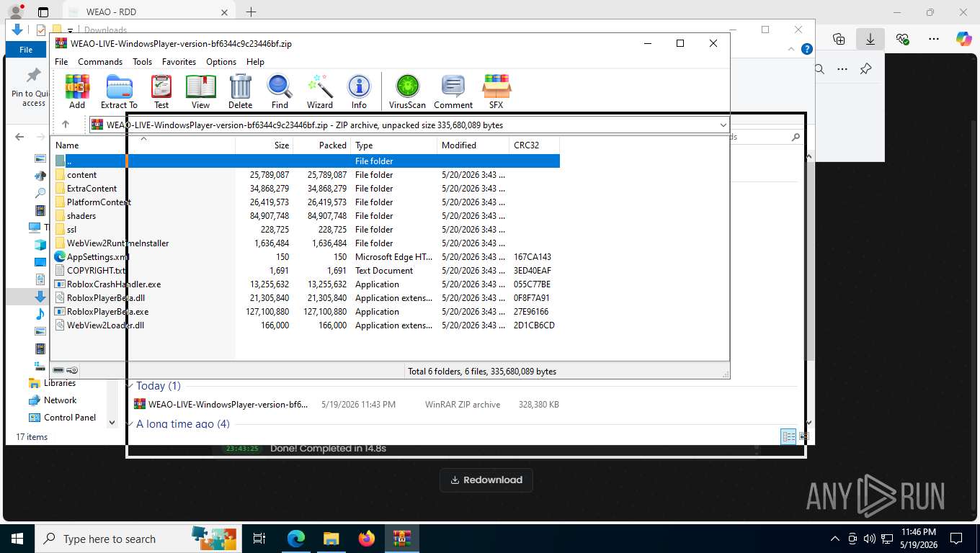980x553 pixels.
Task: Open the WinRAR File menu
Action: (61, 62)
